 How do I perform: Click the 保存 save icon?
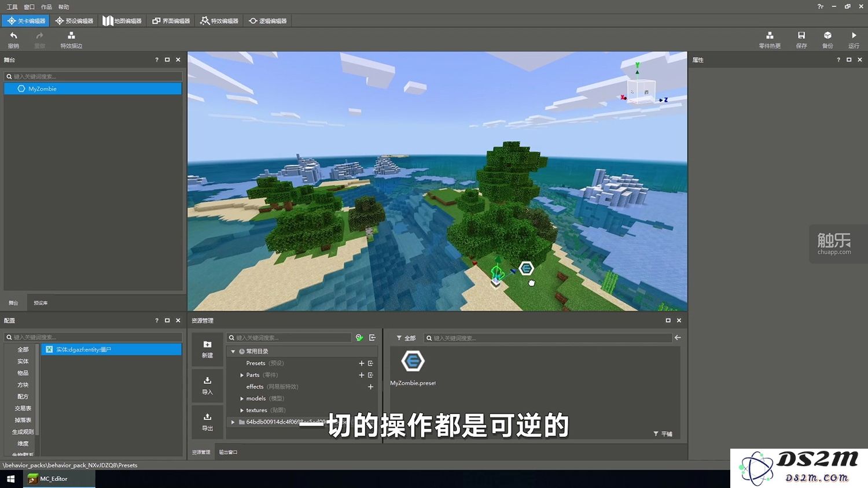tap(801, 36)
